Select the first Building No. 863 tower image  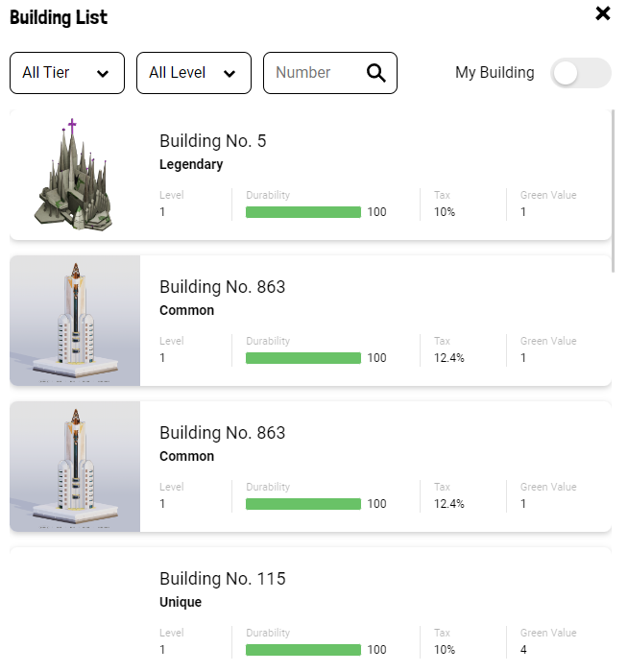[75, 321]
